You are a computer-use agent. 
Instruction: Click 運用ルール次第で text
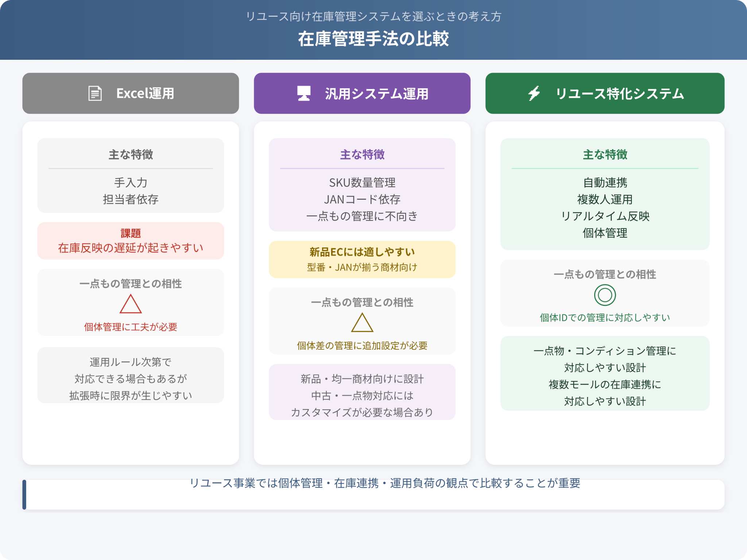[x=131, y=362]
